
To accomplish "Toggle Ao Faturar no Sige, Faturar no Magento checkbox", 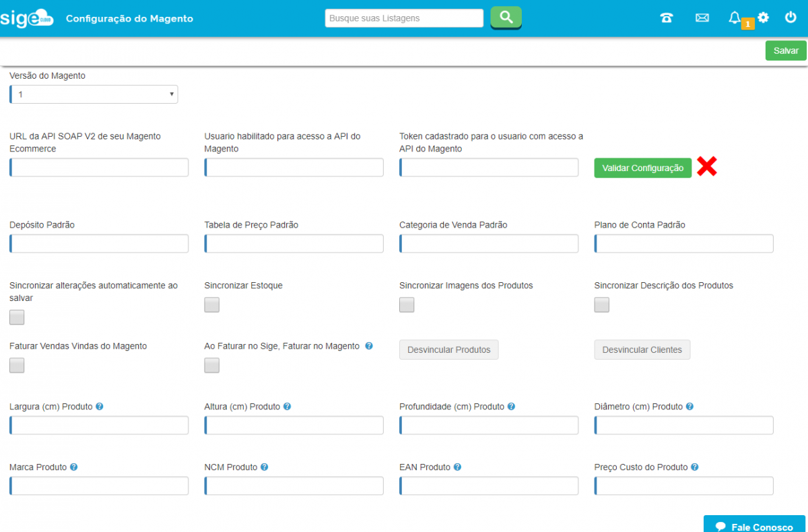I will click(212, 365).
